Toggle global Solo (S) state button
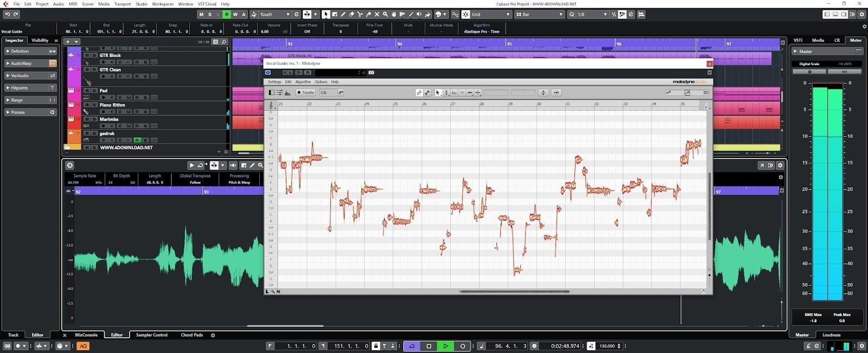This screenshot has width=868, height=353. click(210, 14)
